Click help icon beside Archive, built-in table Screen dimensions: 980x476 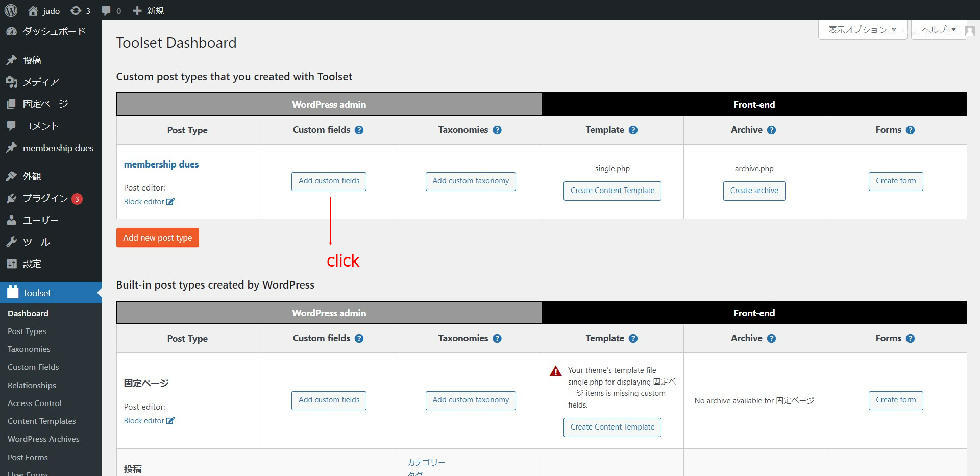[771, 338]
